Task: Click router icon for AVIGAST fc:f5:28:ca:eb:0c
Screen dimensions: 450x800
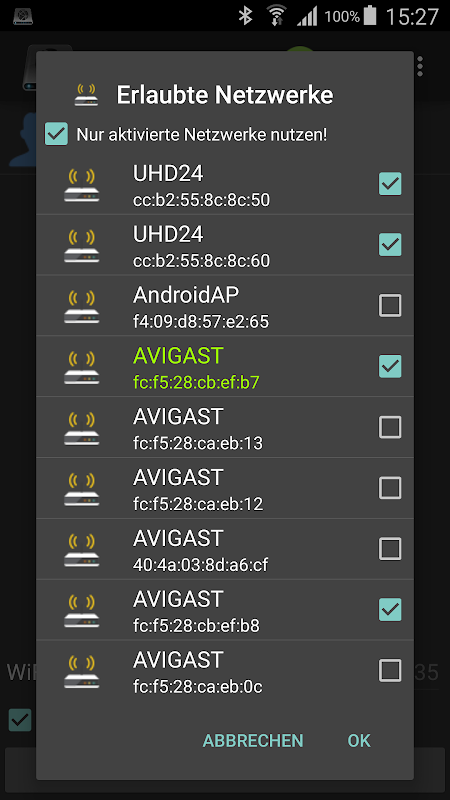Action: [82, 671]
